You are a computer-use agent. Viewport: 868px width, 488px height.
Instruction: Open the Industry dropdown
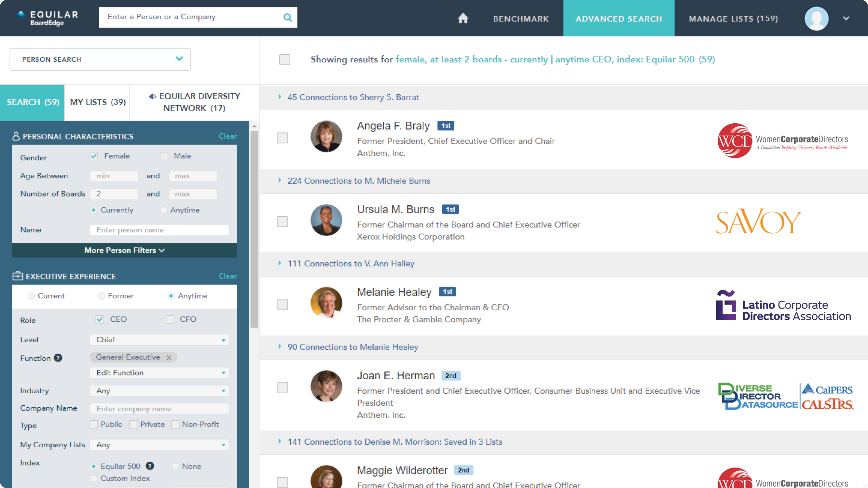coord(159,391)
